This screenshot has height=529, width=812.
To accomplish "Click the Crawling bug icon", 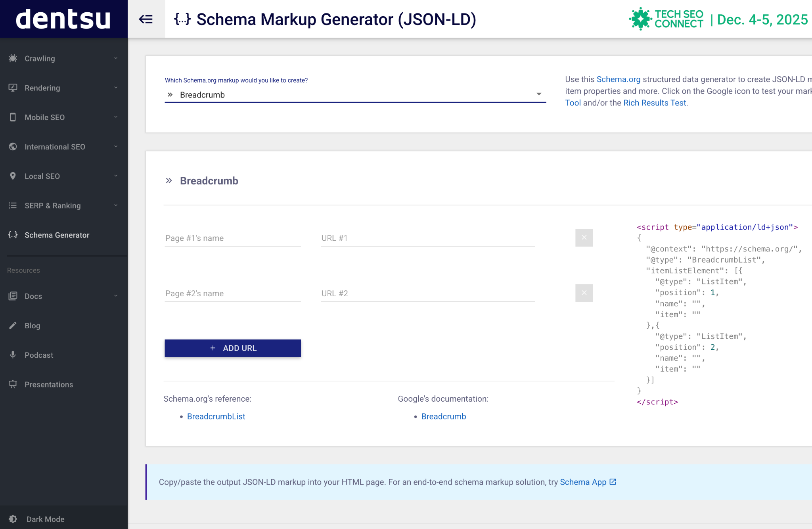I will tap(13, 58).
